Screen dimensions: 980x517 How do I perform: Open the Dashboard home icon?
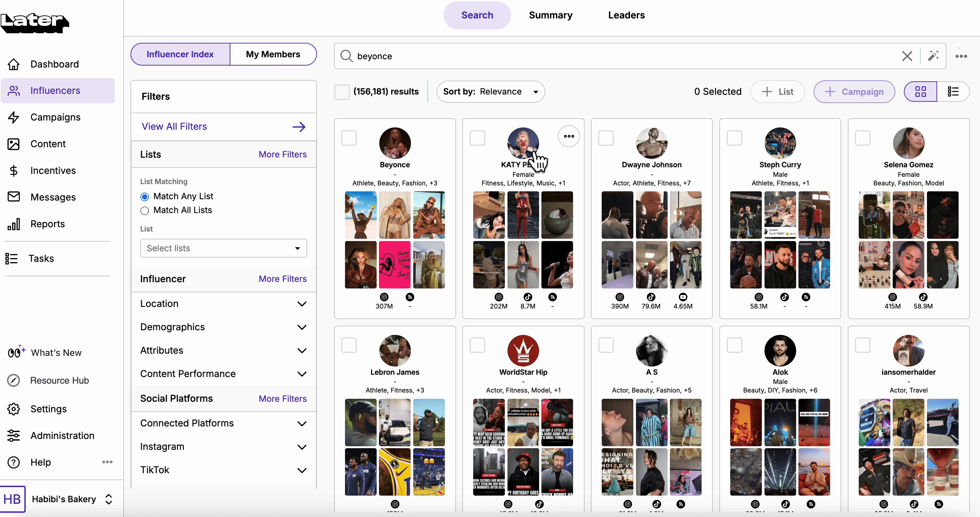[14, 64]
